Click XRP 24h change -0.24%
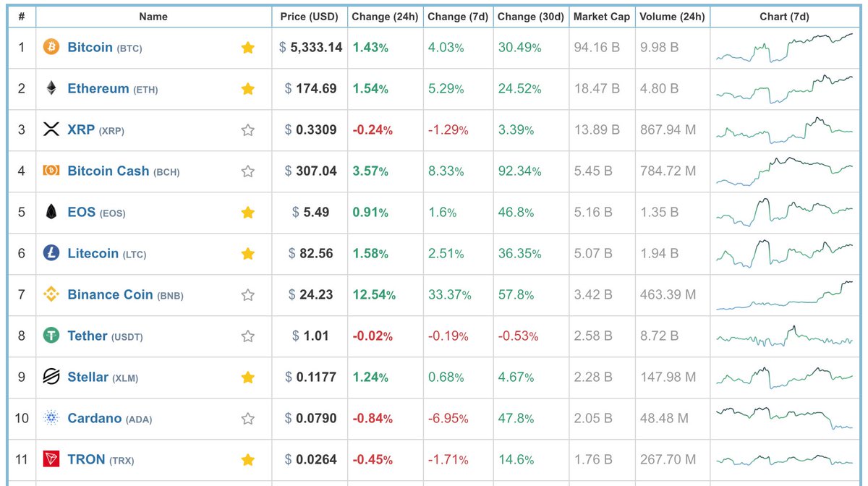 (x=373, y=130)
